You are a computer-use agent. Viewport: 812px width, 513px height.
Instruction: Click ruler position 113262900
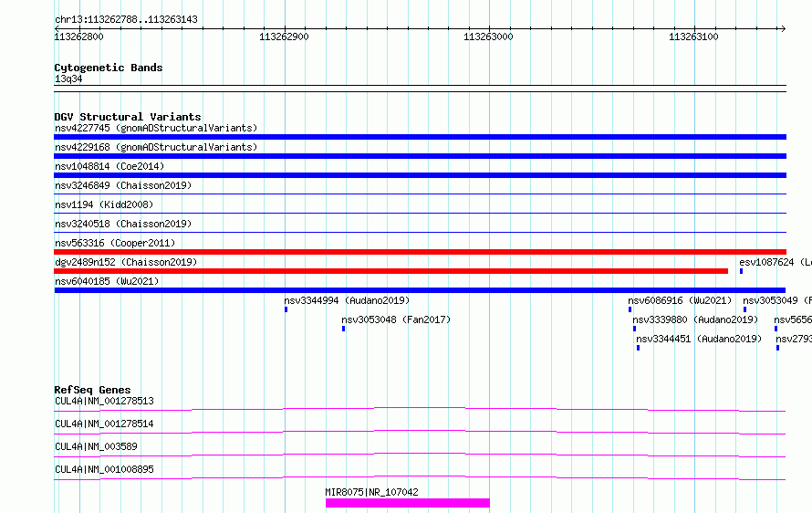point(284,37)
